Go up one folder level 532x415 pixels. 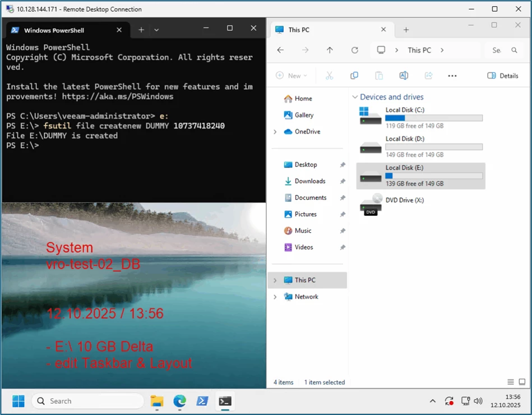330,50
